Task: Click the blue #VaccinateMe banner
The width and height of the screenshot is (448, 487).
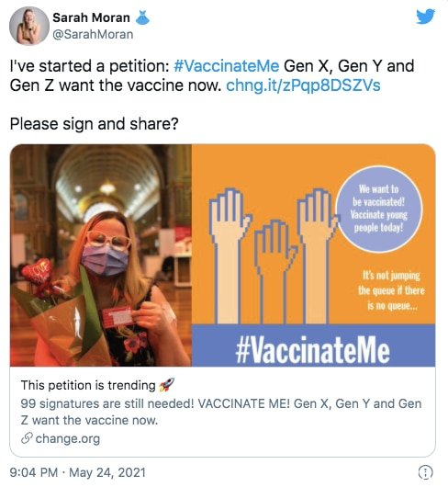Action: pos(313,345)
